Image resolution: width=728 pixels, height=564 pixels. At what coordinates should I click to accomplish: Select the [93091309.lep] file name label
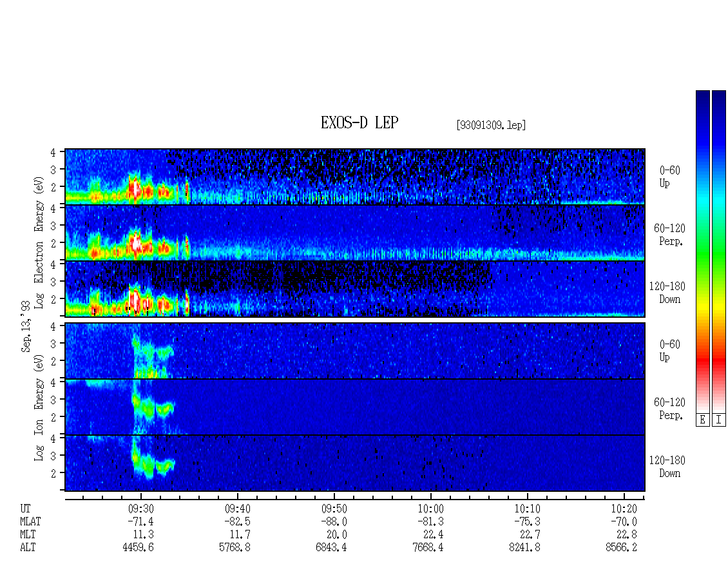491,125
